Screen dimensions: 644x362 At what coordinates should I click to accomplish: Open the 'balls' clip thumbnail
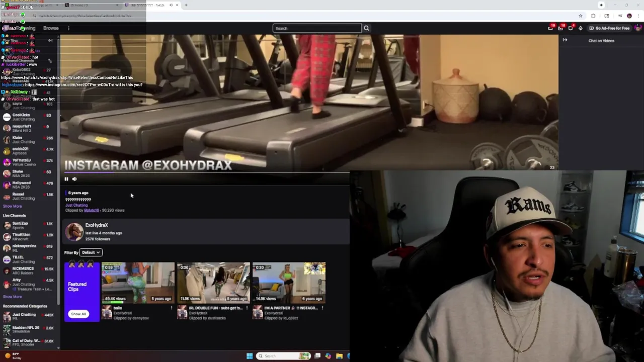pyautogui.click(x=138, y=282)
